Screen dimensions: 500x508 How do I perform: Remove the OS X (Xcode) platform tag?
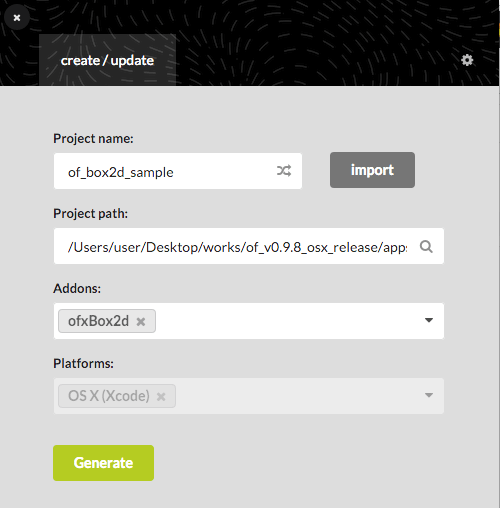[161, 397]
